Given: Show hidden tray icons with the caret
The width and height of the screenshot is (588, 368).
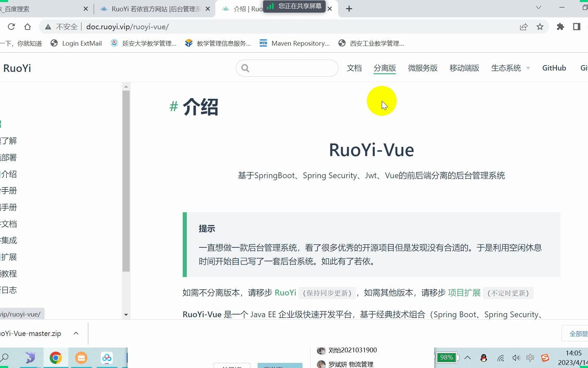Looking at the screenshot, I should [468, 358].
